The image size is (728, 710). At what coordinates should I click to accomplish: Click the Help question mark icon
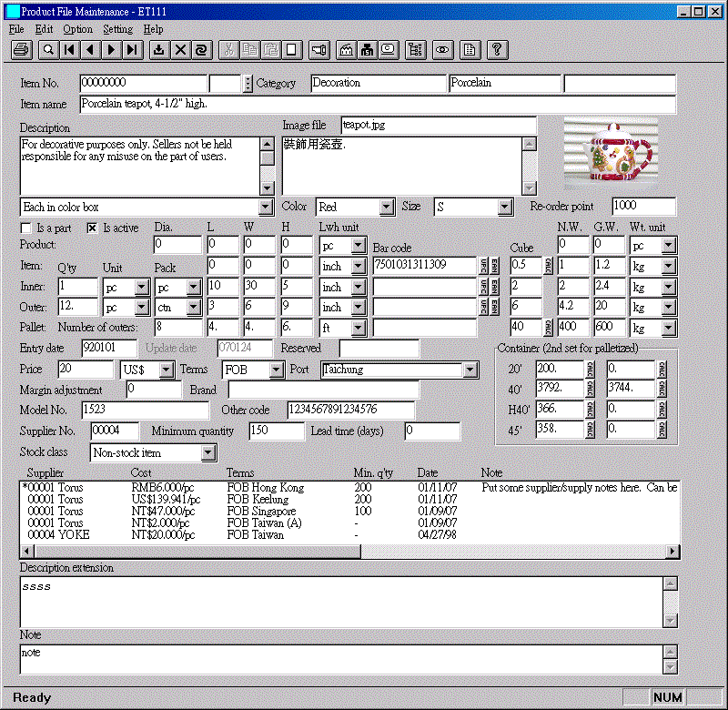497,50
